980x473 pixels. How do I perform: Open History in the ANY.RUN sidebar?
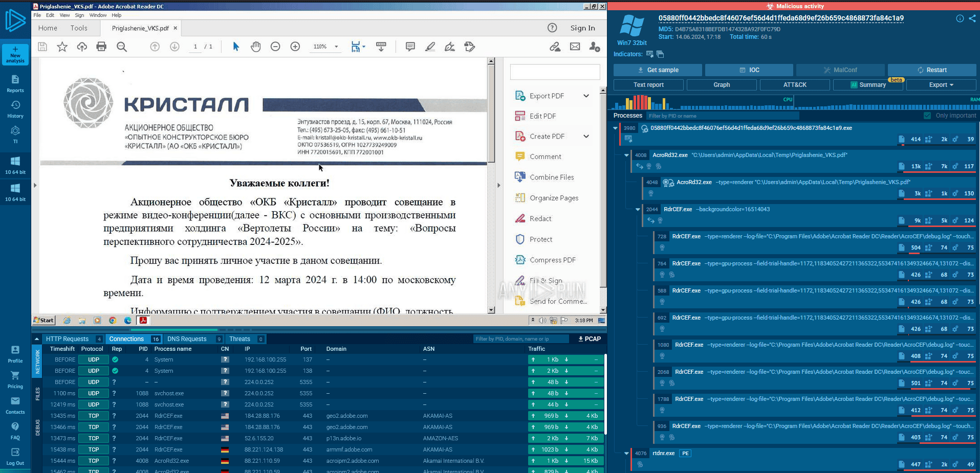(x=15, y=109)
